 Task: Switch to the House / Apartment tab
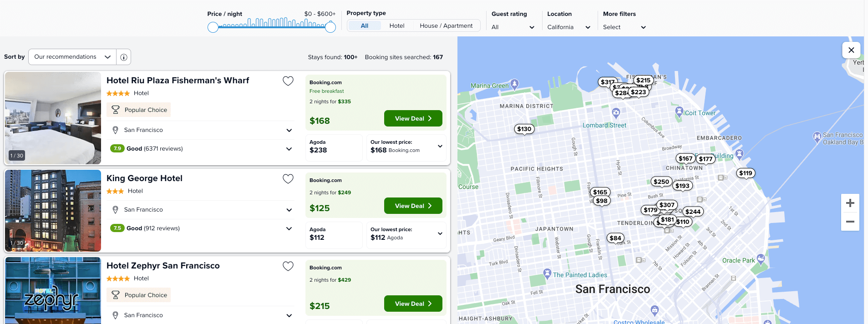pyautogui.click(x=446, y=25)
